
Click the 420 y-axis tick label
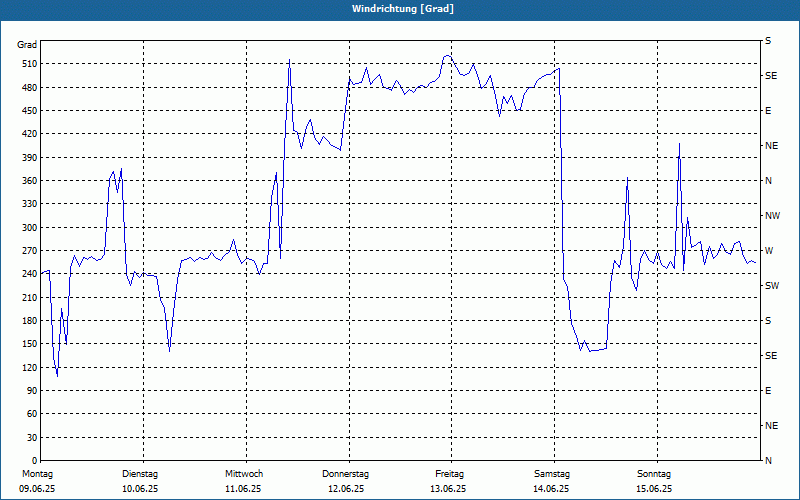click(x=30, y=134)
